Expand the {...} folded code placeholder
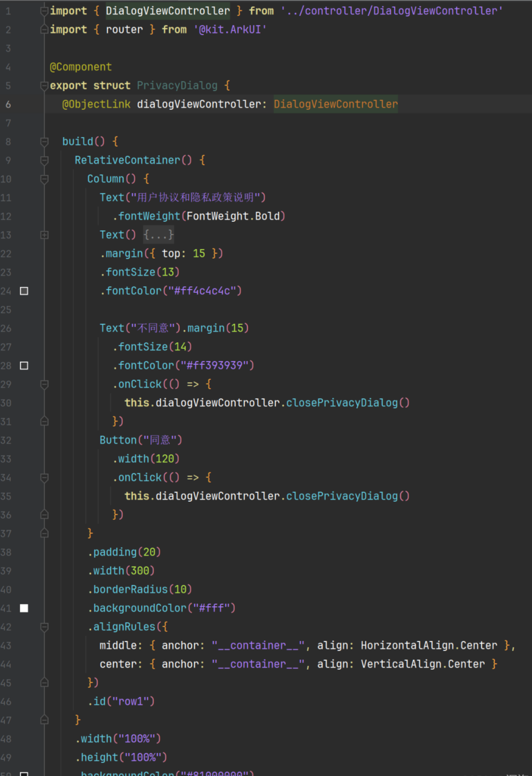This screenshot has width=532, height=776. coord(159,235)
